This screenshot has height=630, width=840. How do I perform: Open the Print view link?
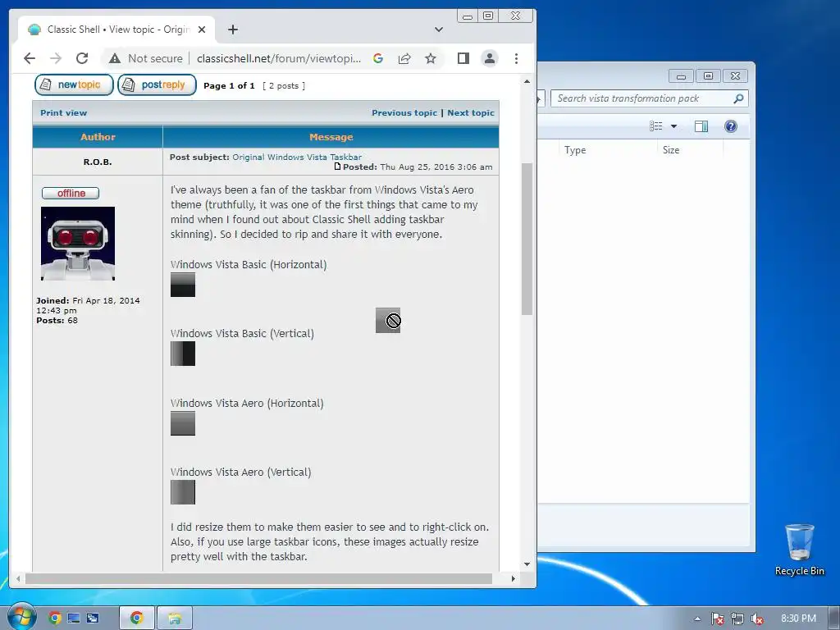[63, 112]
